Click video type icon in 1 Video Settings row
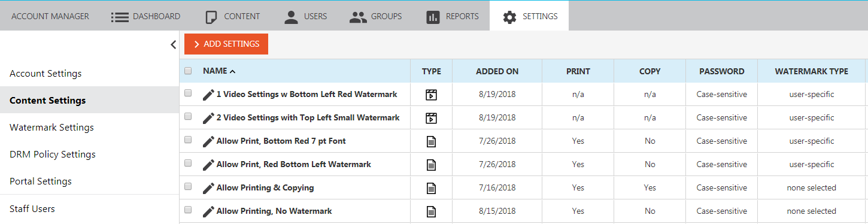This screenshot has height=224, width=868. coord(431,95)
